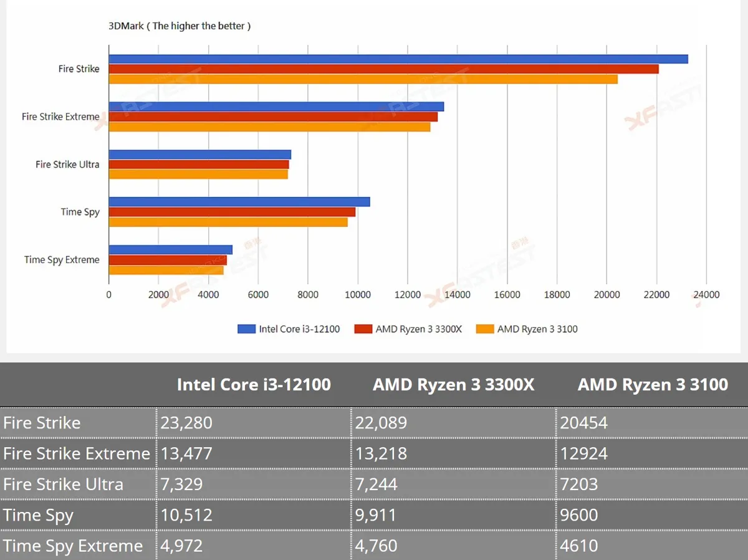This screenshot has height=560, width=748.
Task: Click the blue Intel Core i3-12100 legend swatch
Action: tap(246, 329)
